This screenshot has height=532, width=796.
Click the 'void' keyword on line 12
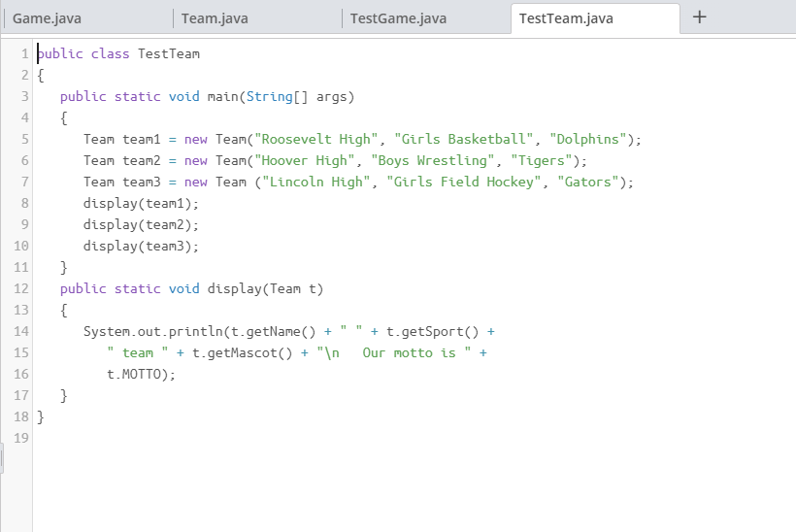[183, 288]
